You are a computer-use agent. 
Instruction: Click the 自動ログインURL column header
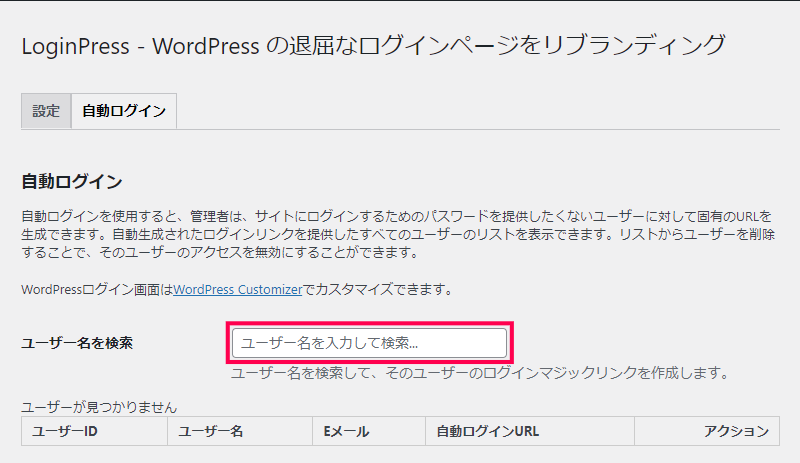tap(530, 431)
